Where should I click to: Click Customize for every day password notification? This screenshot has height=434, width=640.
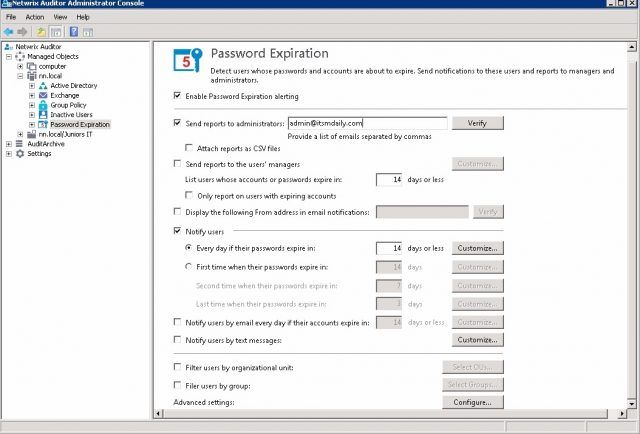coord(478,248)
